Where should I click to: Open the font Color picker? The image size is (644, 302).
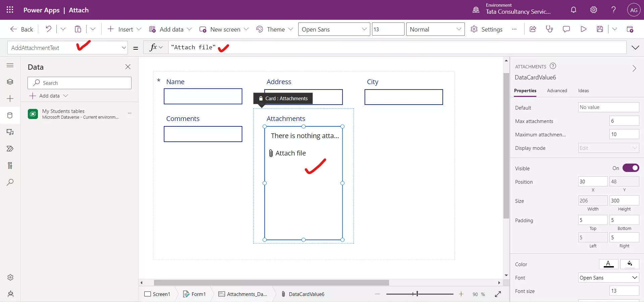click(609, 264)
